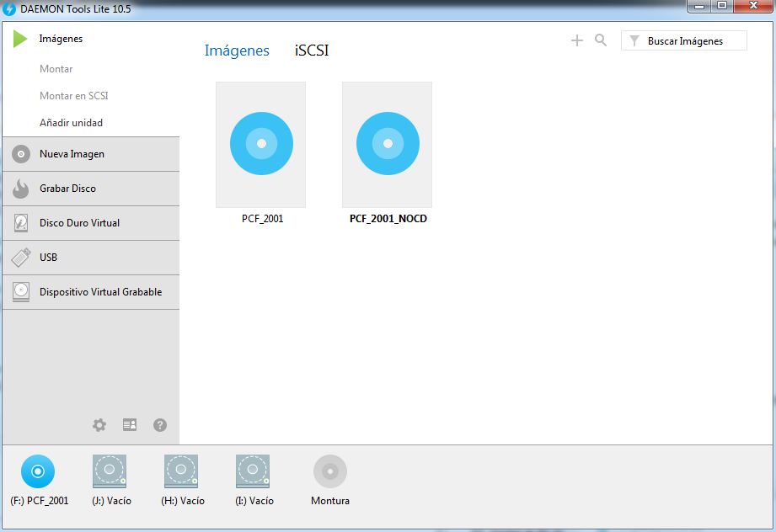Click the USB stick icon

click(x=21, y=257)
